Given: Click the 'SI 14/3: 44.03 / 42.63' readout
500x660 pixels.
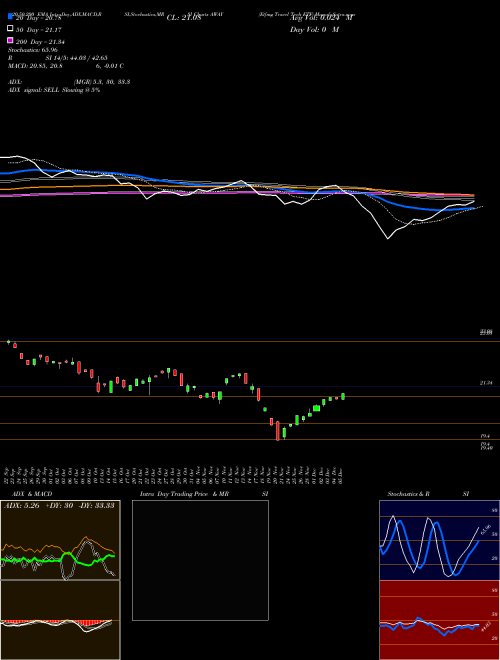Looking at the screenshot, I should [x=76, y=58].
